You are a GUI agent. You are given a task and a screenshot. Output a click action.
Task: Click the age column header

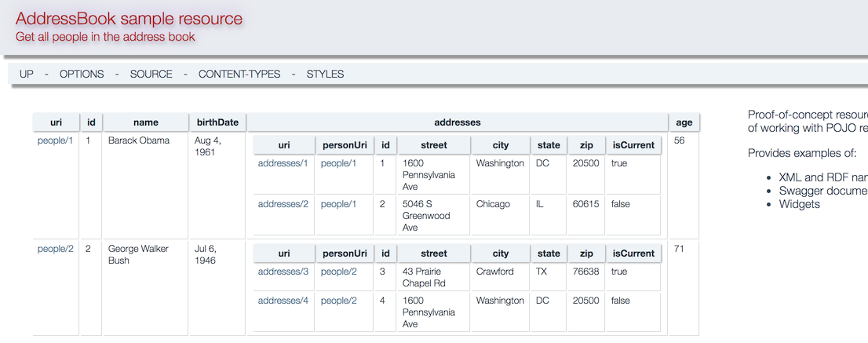point(684,122)
